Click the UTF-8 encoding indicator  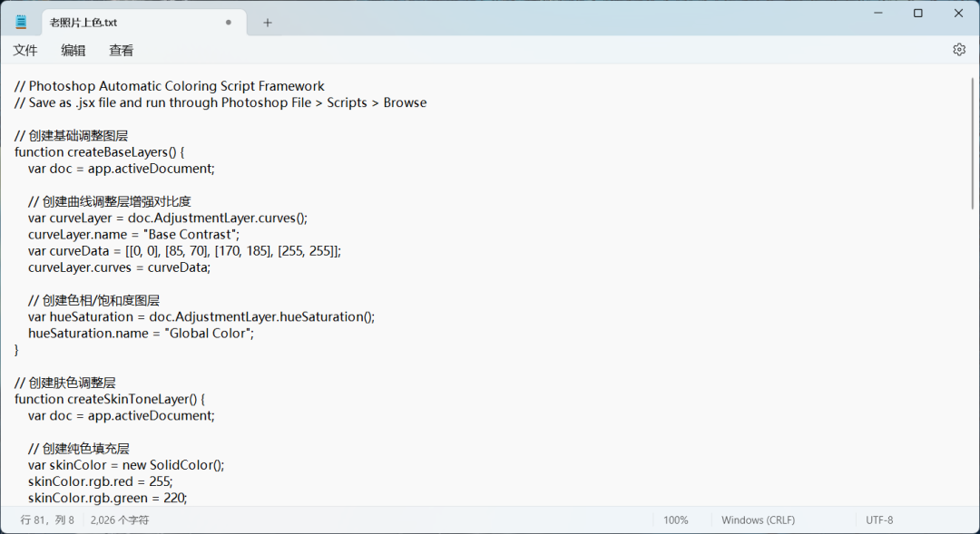879,520
